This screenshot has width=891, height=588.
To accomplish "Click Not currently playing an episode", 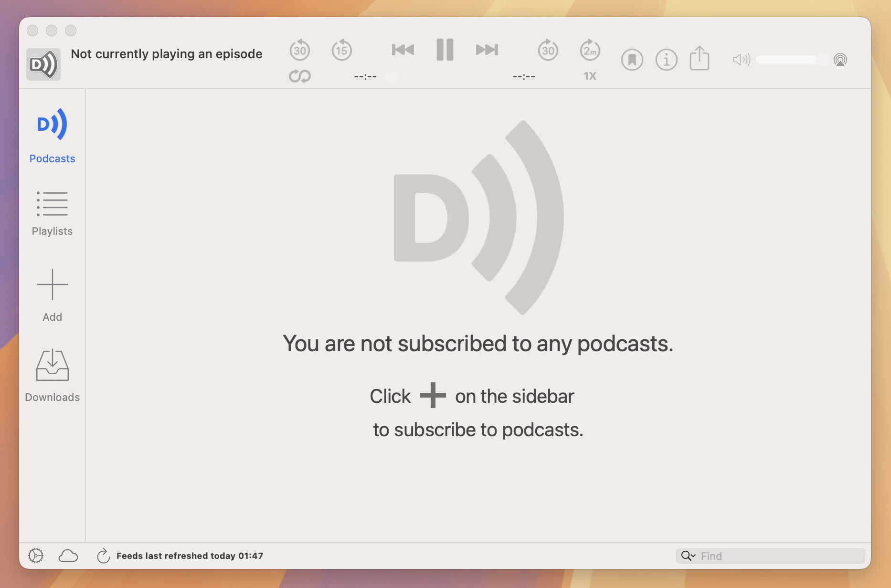I will pos(167,54).
